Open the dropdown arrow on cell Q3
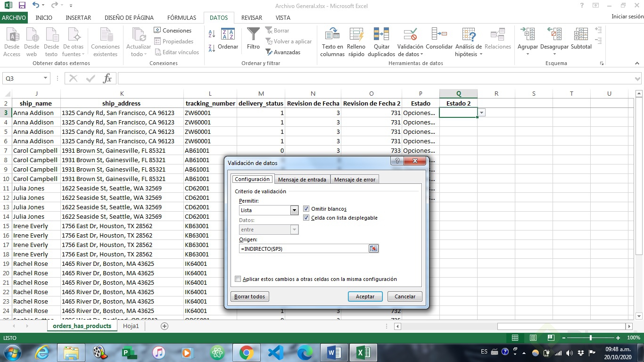The height and width of the screenshot is (362, 644). pos(481,113)
